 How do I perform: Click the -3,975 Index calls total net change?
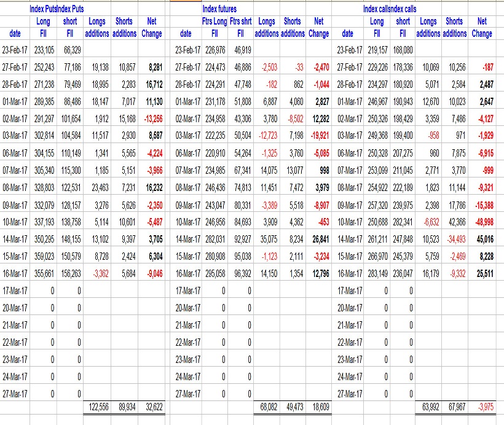tap(482, 407)
